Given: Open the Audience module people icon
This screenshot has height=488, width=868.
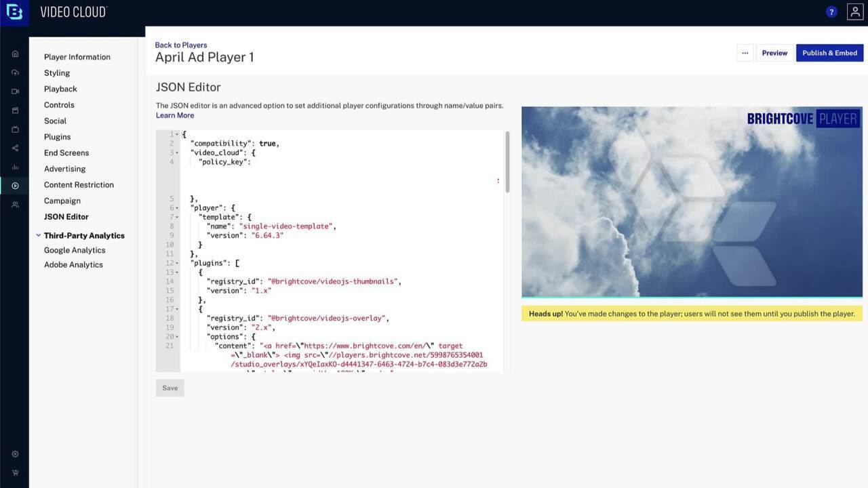Looking at the screenshot, I should point(15,205).
